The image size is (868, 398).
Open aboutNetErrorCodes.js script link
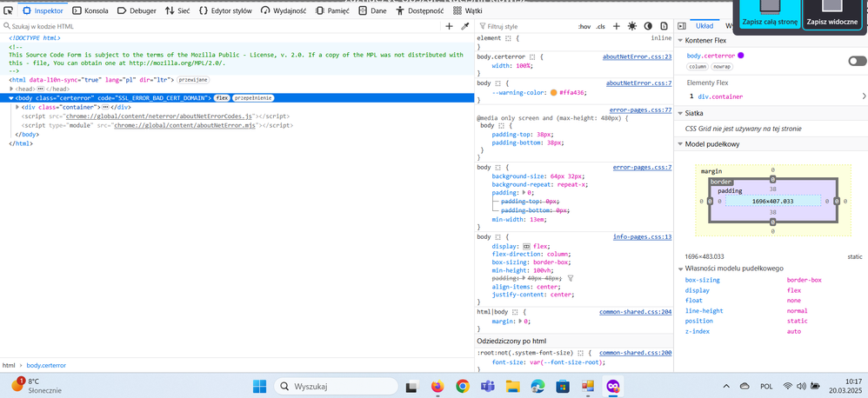tap(159, 116)
